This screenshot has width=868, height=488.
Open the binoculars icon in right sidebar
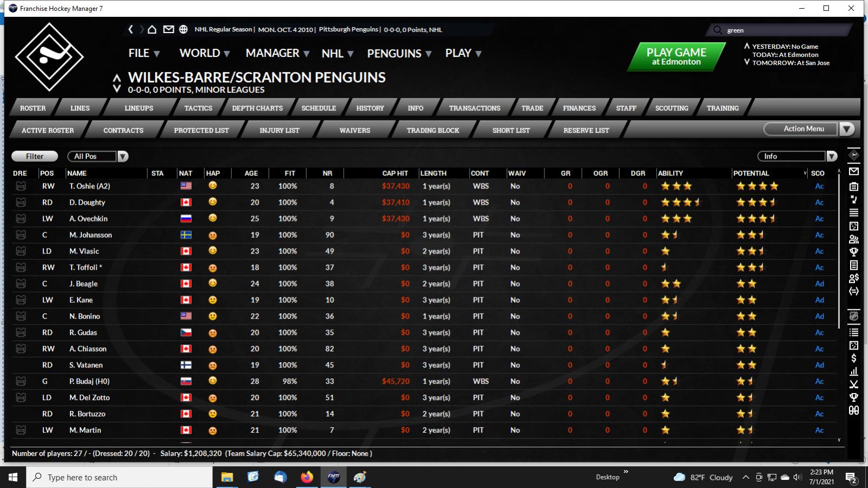click(x=854, y=410)
